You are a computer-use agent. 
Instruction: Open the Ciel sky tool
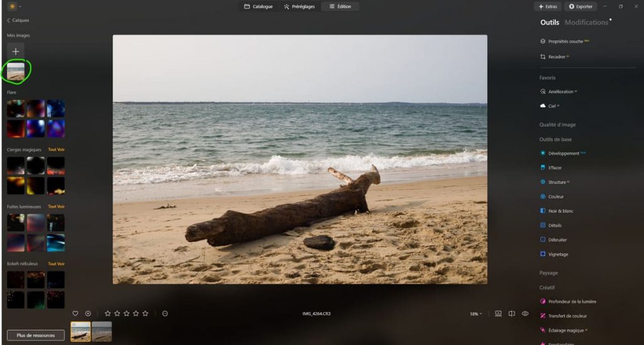point(551,106)
